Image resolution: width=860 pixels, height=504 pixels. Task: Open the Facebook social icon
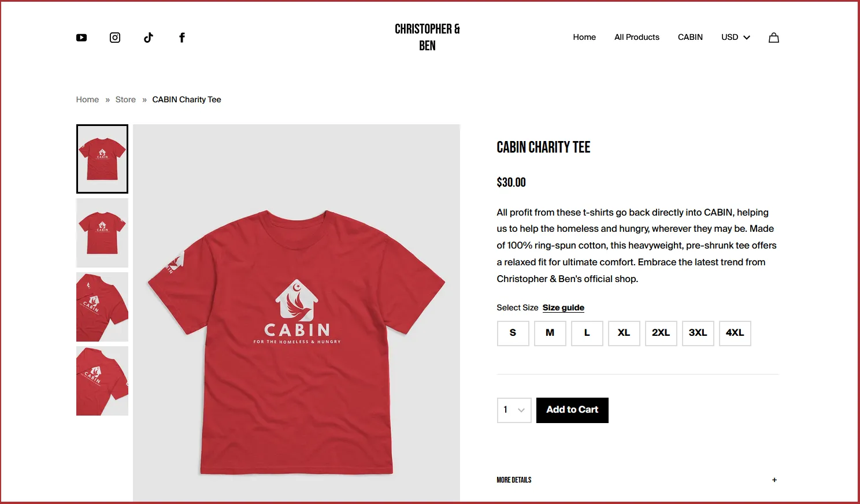point(182,38)
